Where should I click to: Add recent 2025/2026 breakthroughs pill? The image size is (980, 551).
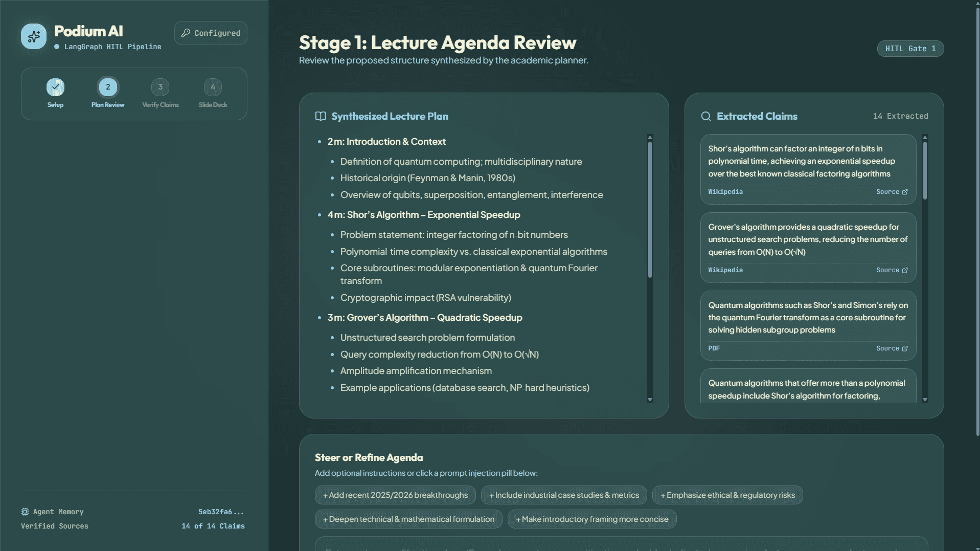395,495
